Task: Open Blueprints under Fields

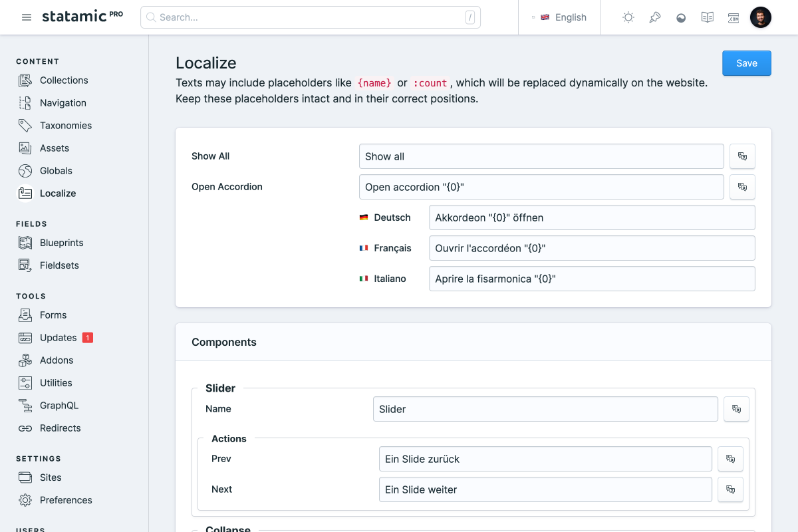Action: coord(61,243)
